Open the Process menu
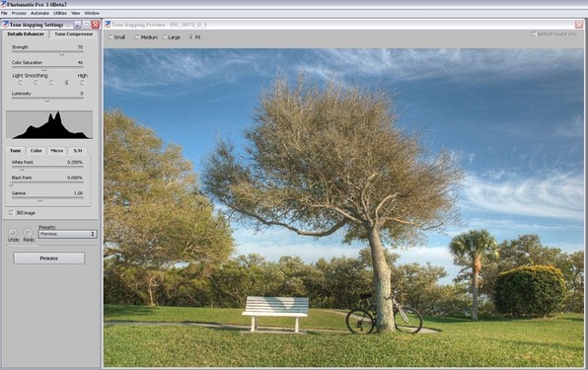 click(x=19, y=13)
